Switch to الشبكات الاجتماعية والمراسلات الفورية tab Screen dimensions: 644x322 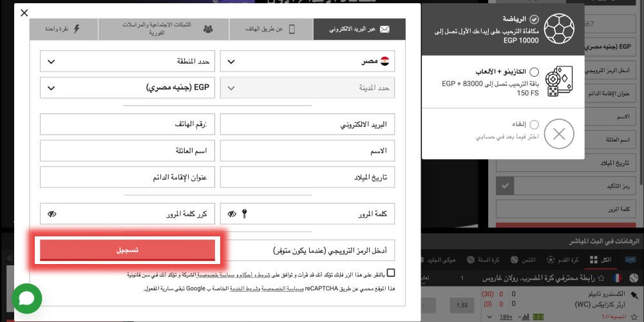coord(164,29)
